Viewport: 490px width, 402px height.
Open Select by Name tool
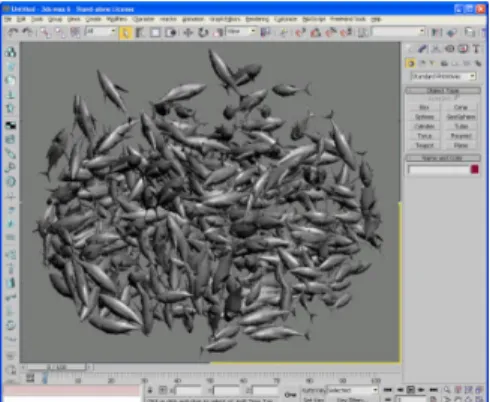click(140, 33)
